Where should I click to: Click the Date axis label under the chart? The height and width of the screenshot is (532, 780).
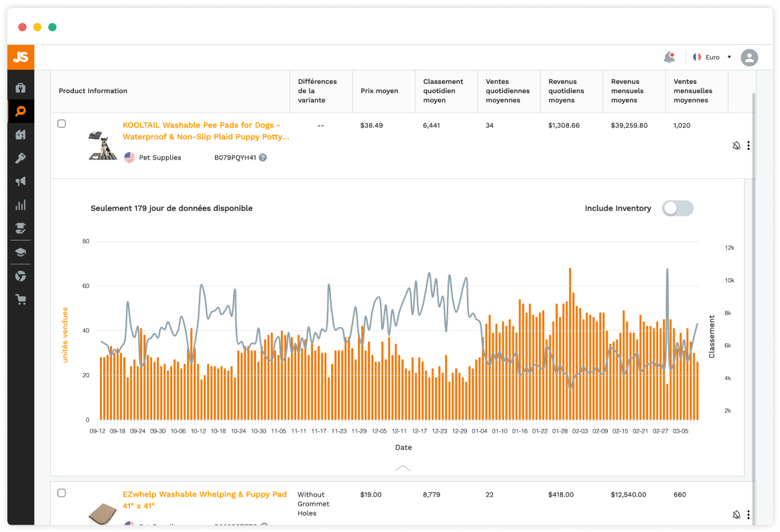403,448
